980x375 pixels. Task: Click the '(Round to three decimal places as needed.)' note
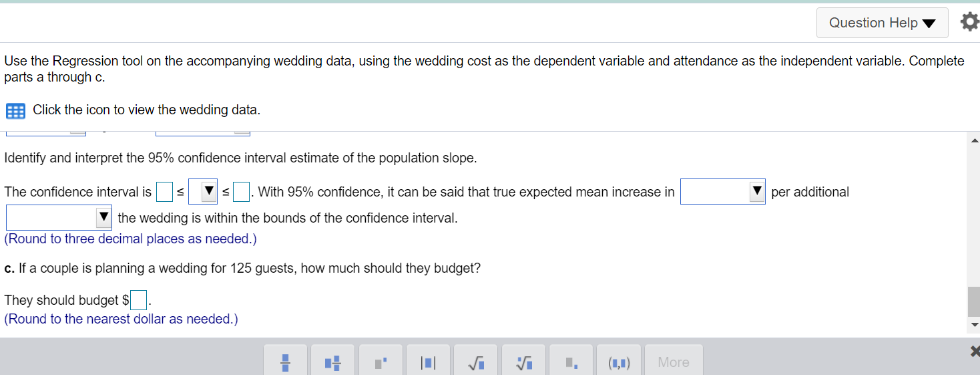click(x=130, y=239)
